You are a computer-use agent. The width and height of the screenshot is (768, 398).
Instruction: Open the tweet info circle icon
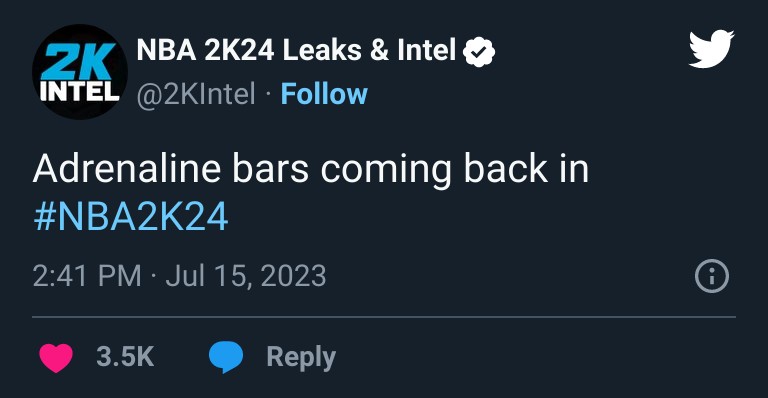(x=712, y=276)
